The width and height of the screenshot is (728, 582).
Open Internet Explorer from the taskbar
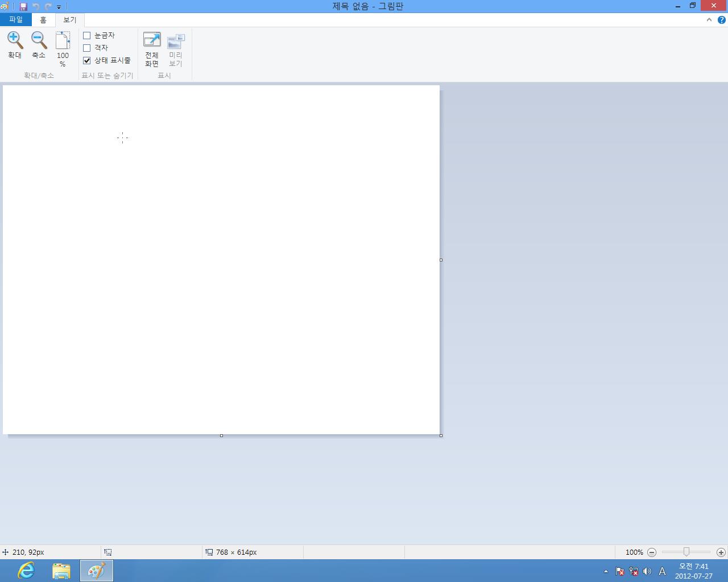pos(26,571)
